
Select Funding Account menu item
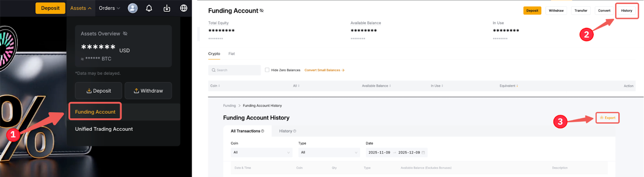(95, 112)
